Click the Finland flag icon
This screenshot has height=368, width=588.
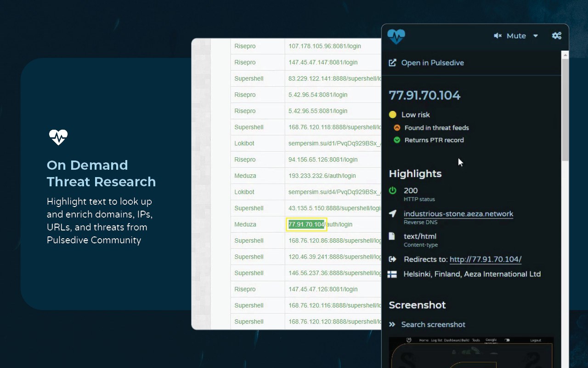point(392,274)
